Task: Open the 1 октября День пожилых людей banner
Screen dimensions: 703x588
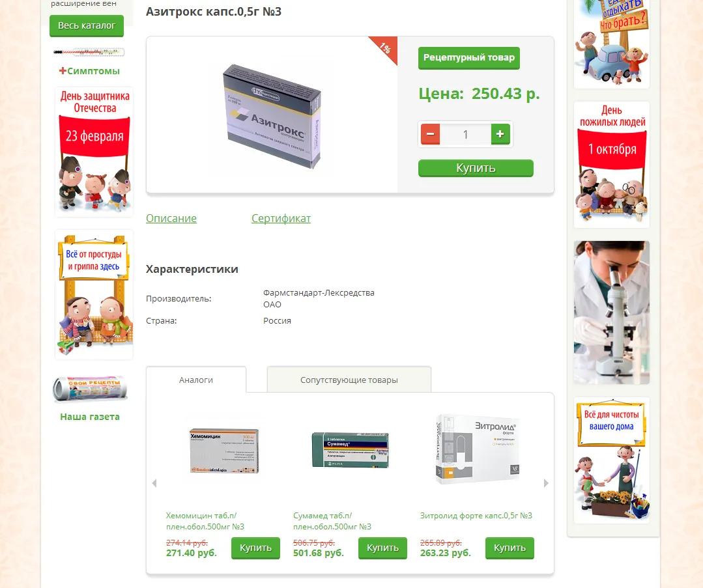Action: pyautogui.click(x=612, y=165)
